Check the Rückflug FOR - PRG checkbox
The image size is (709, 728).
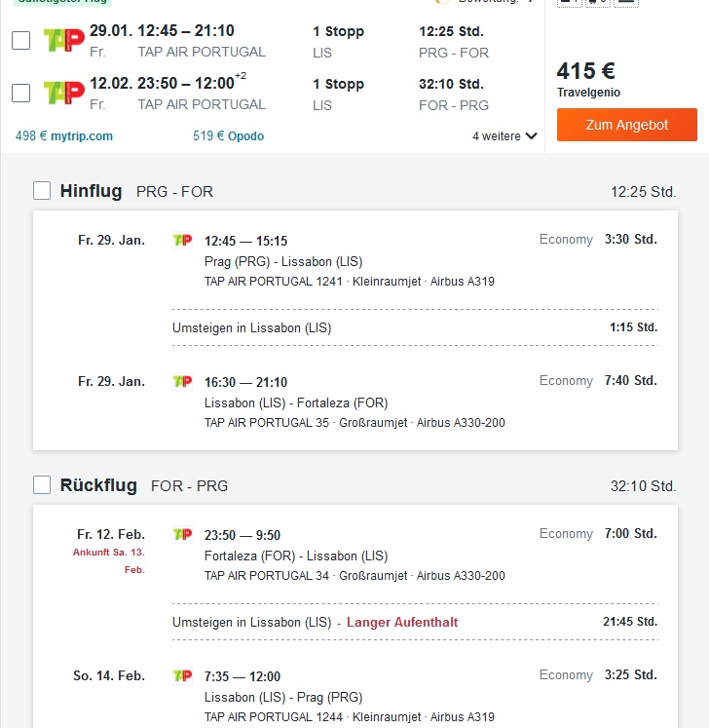pyautogui.click(x=42, y=485)
